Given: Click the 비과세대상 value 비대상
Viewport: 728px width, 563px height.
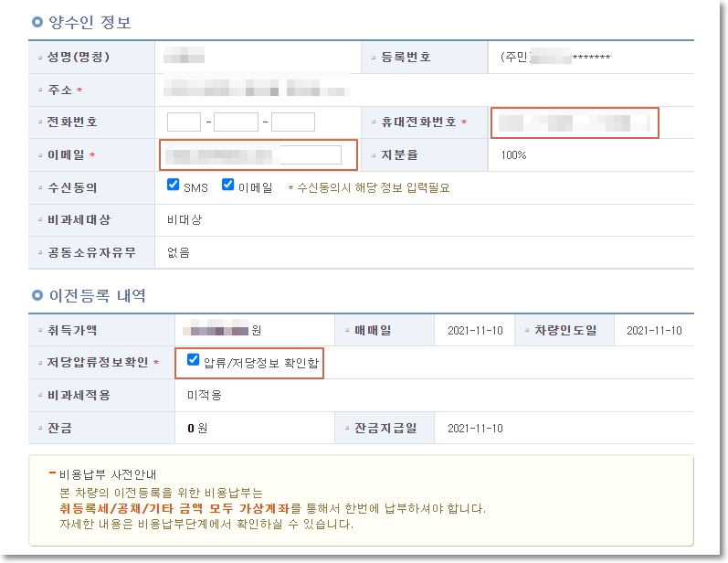Looking at the screenshot, I should tap(185, 219).
